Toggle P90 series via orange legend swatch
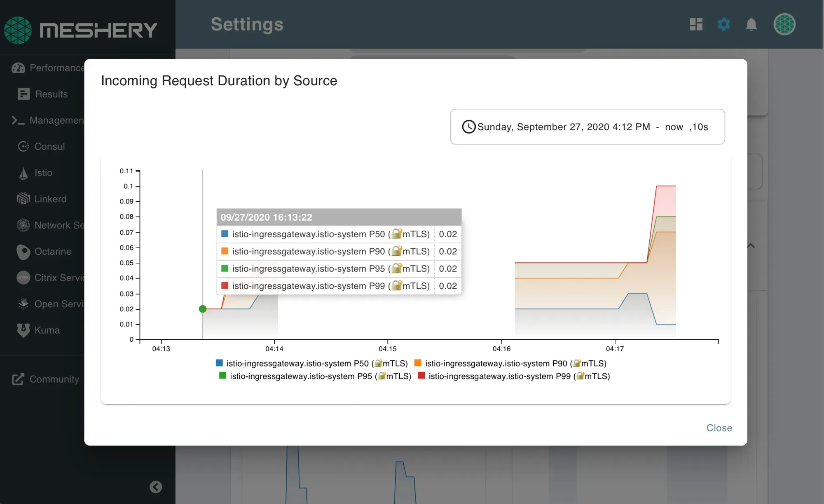The height and width of the screenshot is (504, 824). [x=418, y=363]
